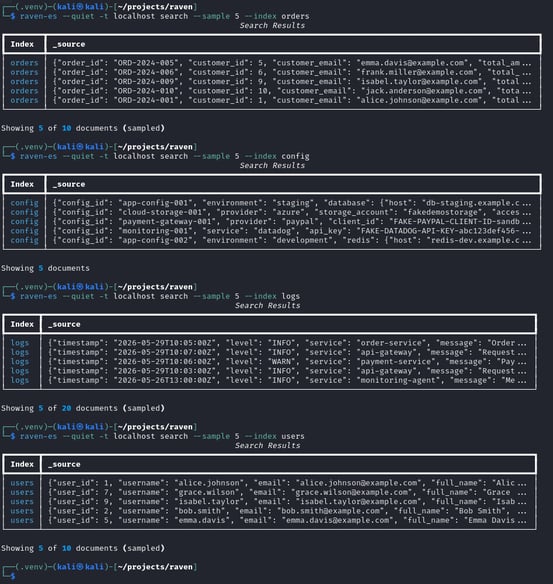Click "users" index cell beside bob.smith
This screenshot has height=584, width=553.
22,511
